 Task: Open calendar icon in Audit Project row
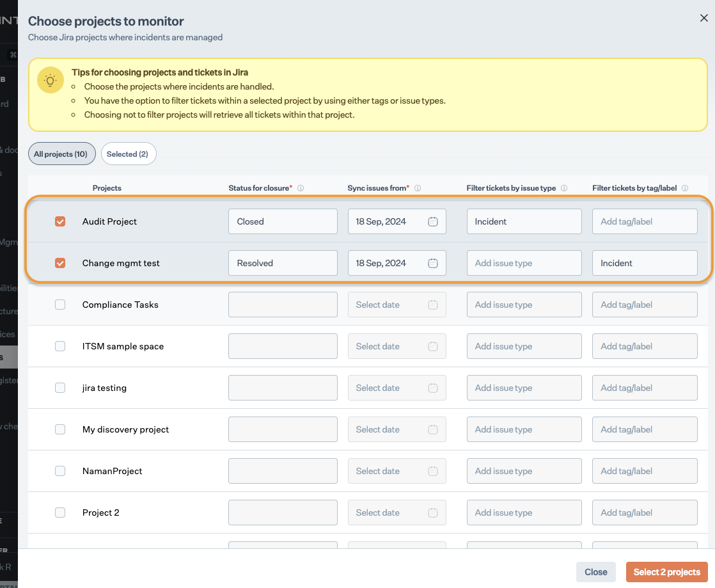point(433,221)
